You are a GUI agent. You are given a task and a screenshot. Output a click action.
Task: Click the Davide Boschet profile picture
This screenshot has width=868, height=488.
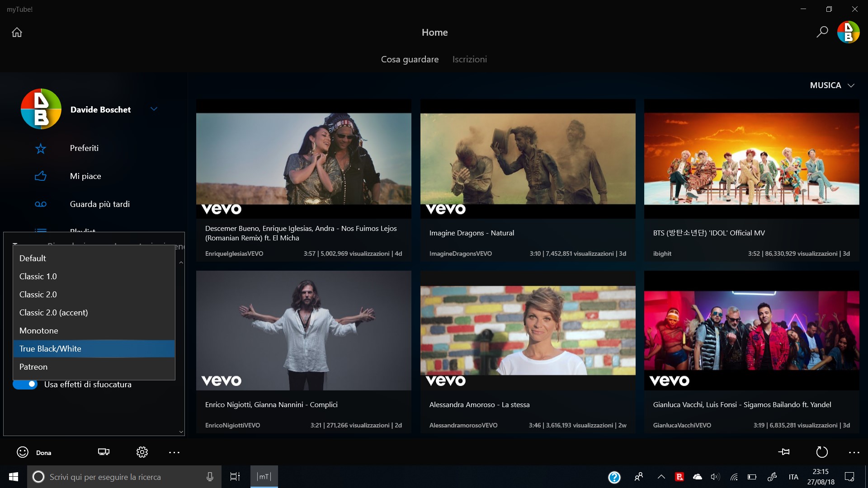[41, 109]
